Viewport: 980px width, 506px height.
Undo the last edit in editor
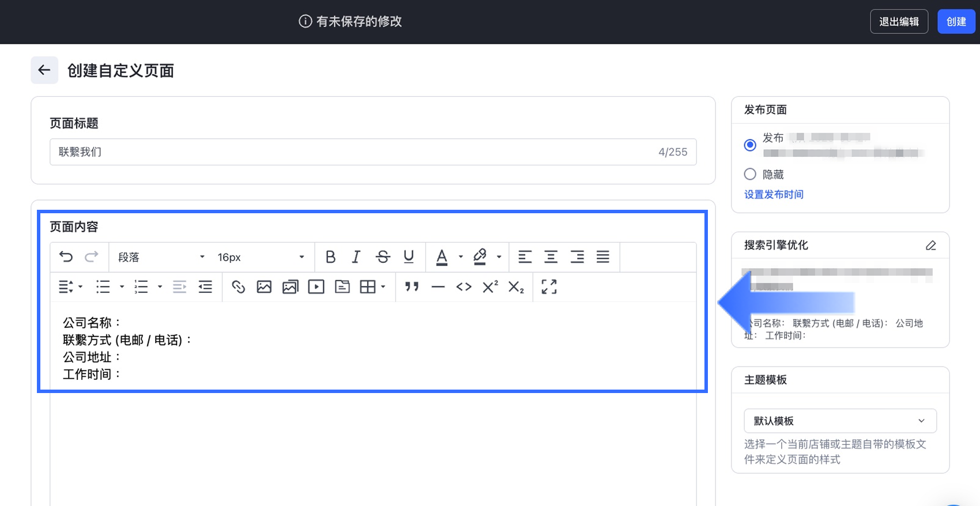pos(66,257)
